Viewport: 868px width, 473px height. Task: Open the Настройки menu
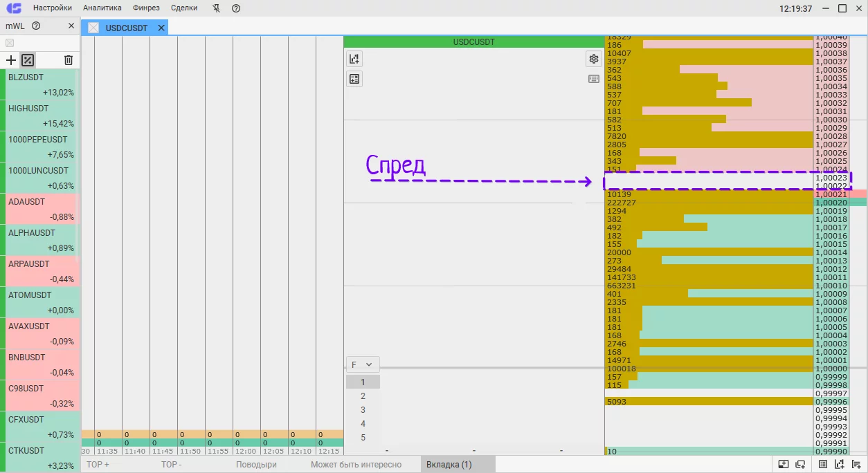tap(53, 8)
